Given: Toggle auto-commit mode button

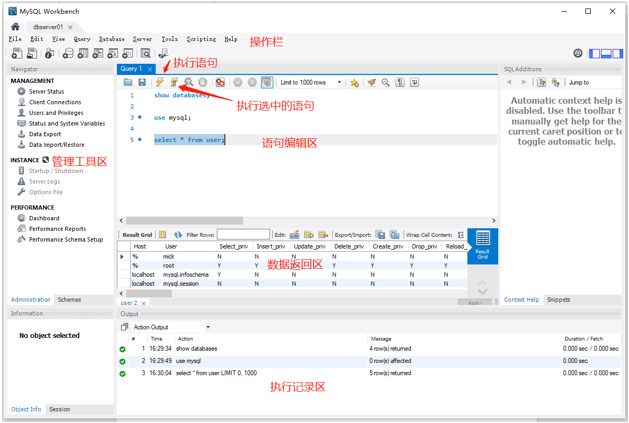Looking at the screenshot, I should [x=267, y=82].
